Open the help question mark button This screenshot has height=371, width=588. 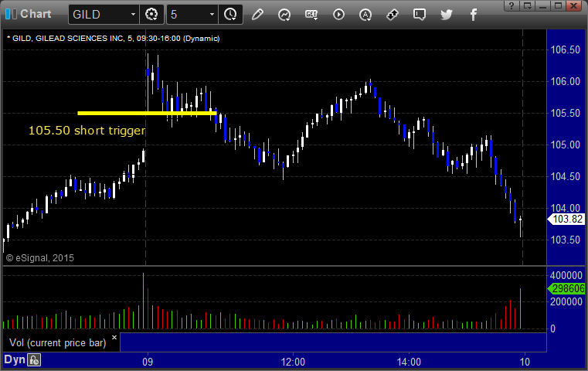[512, 5]
